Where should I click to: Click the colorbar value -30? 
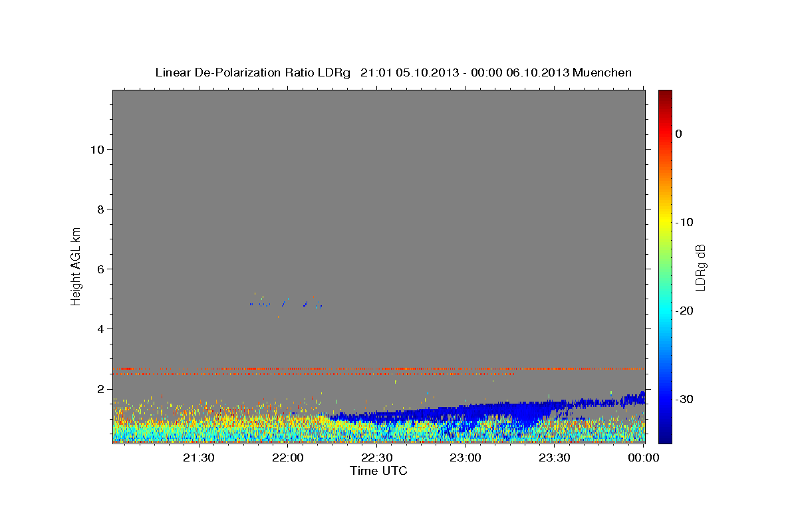click(684, 399)
